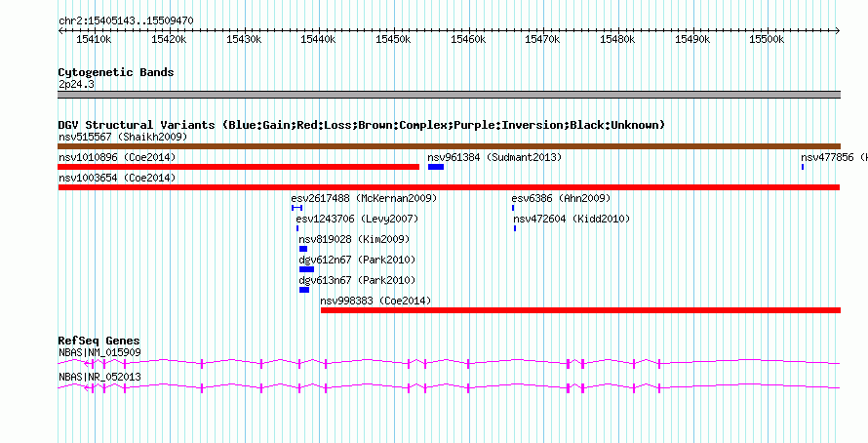
Task: Click the blue esv1243706 variant marker
Action: click(x=297, y=228)
